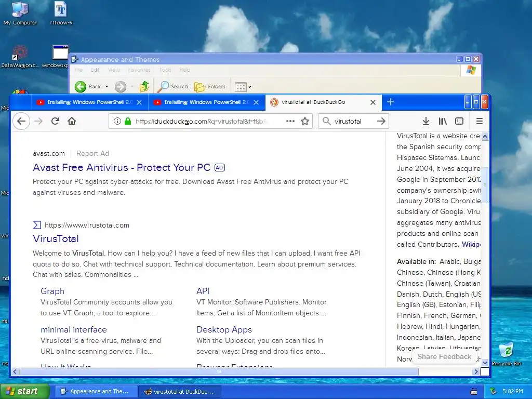Open Firefox hamburger menu
This screenshot has width=532, height=399.
pyautogui.click(x=479, y=121)
